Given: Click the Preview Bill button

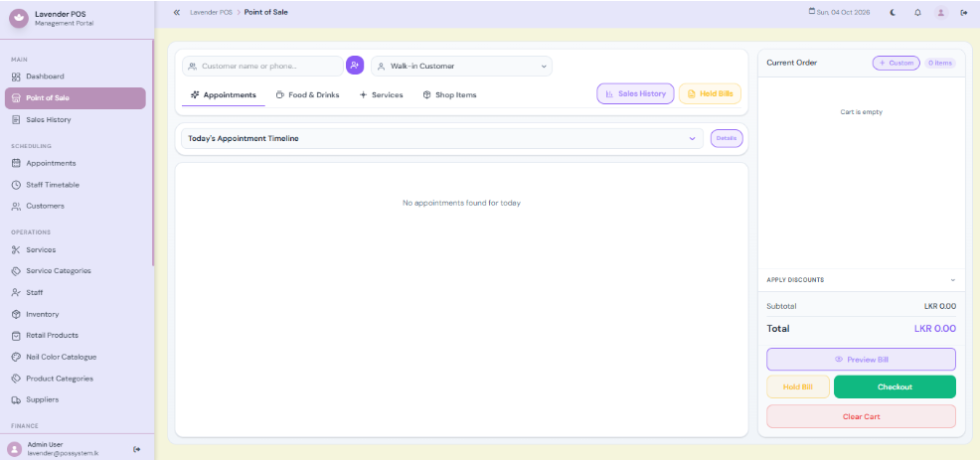Looking at the screenshot, I should coord(861,360).
